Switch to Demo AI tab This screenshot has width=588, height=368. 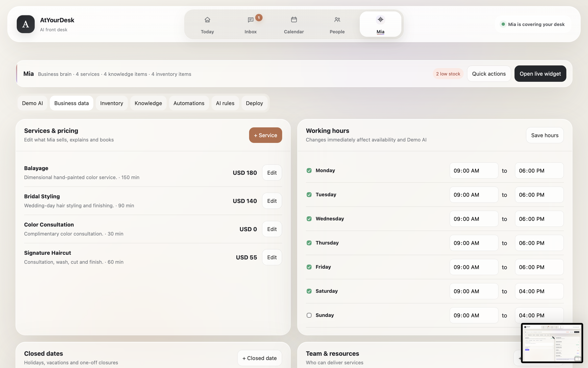pyautogui.click(x=32, y=103)
